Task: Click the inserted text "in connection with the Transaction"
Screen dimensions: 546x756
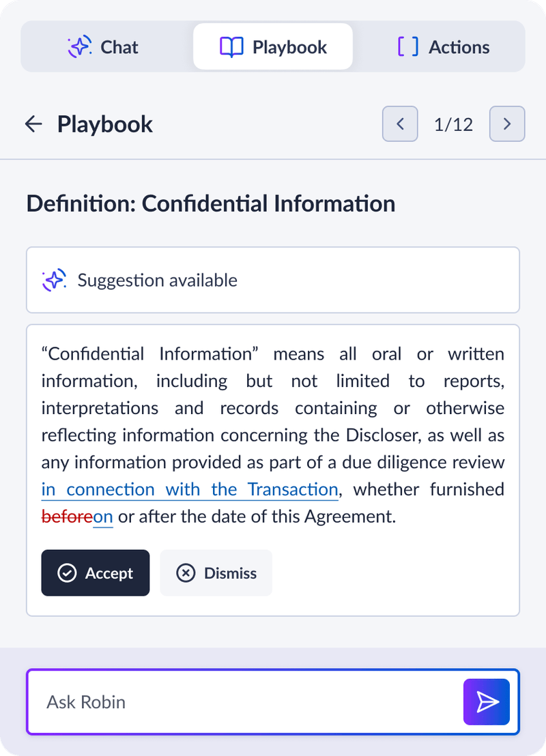Action: click(190, 489)
